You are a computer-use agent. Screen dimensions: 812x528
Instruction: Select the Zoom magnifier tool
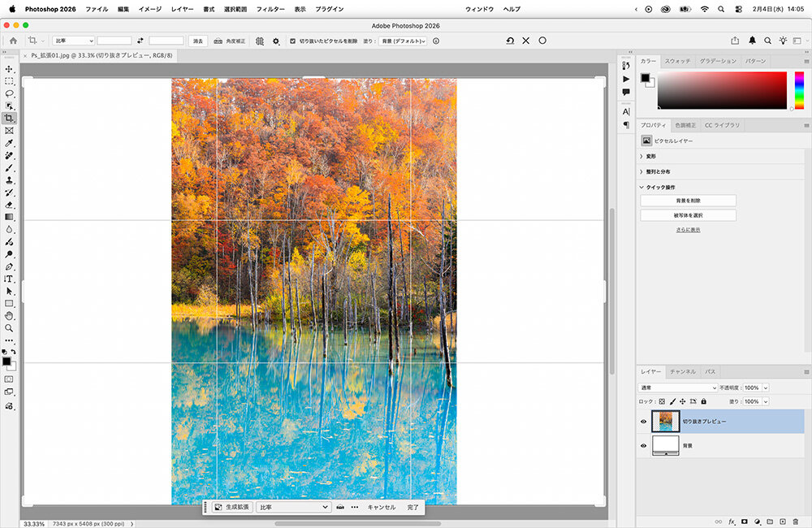(x=9, y=328)
